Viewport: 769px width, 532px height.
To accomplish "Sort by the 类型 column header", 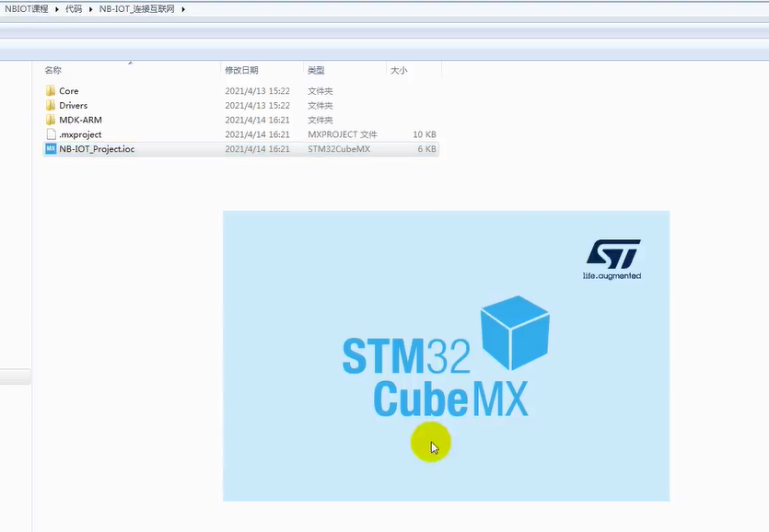I will (x=316, y=70).
